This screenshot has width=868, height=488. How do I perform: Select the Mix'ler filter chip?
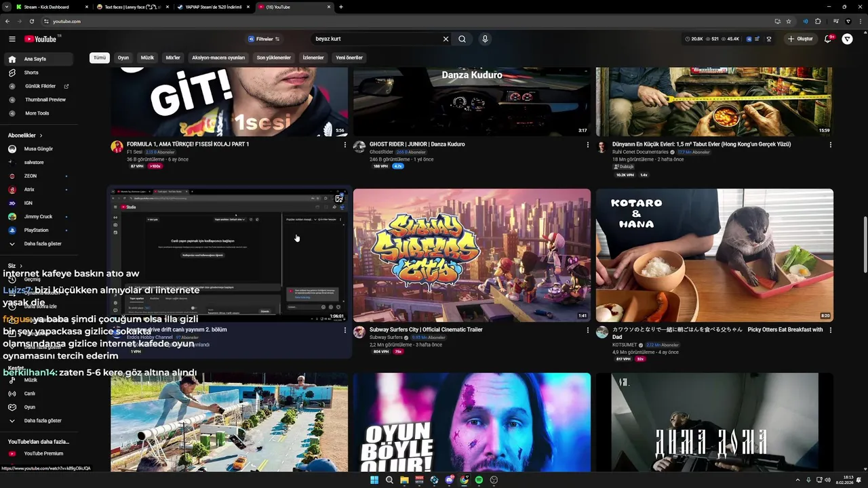click(x=173, y=58)
